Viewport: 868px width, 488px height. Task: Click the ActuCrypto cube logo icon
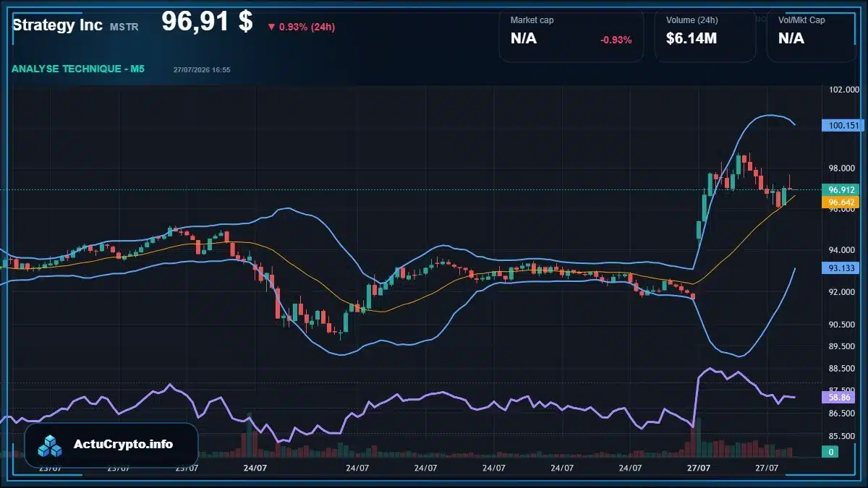click(x=51, y=446)
